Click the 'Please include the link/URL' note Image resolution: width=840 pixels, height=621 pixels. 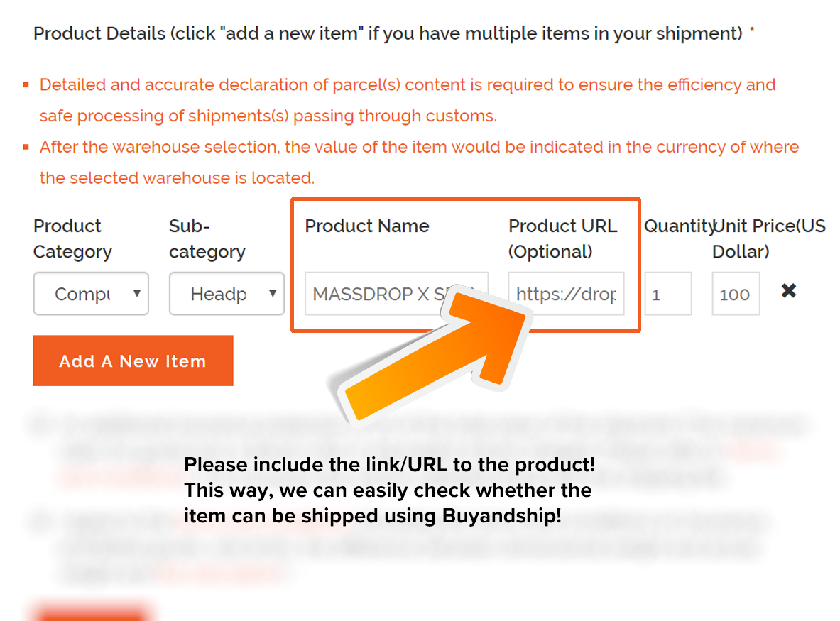point(389,490)
